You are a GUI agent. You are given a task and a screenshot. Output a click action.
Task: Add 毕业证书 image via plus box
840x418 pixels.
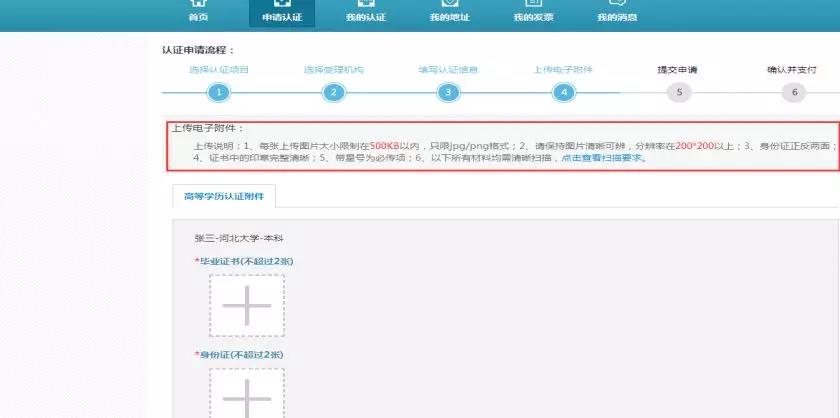(246, 305)
